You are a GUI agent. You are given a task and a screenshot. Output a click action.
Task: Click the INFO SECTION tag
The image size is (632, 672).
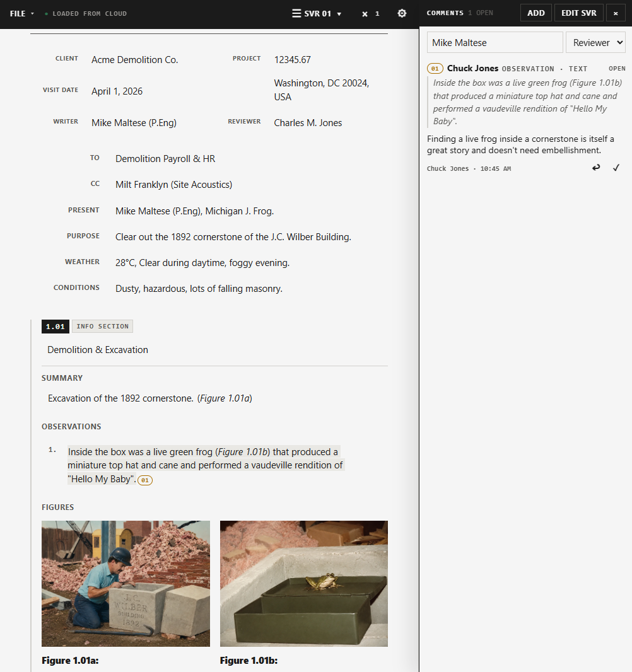[102, 327]
